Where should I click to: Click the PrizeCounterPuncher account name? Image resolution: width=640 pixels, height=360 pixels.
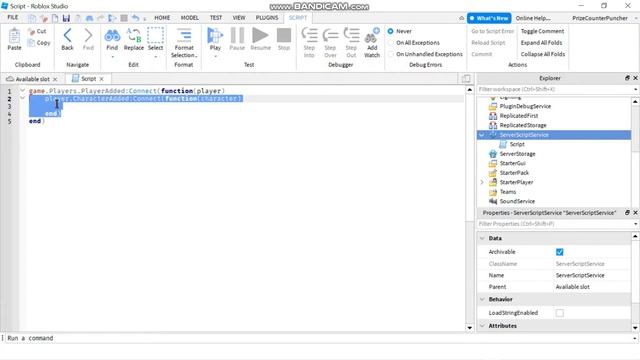tap(600, 18)
